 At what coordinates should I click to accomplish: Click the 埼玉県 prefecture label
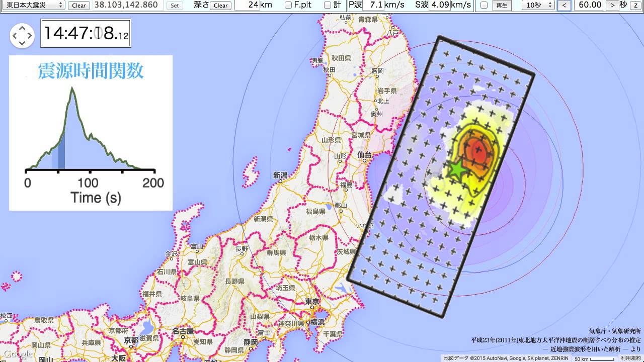point(285,288)
